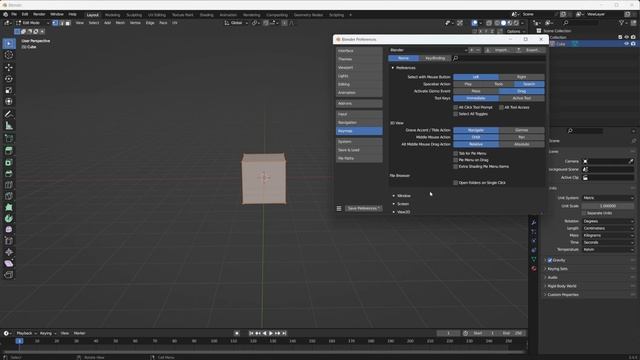Open the Length units dropdown

pos(608,228)
